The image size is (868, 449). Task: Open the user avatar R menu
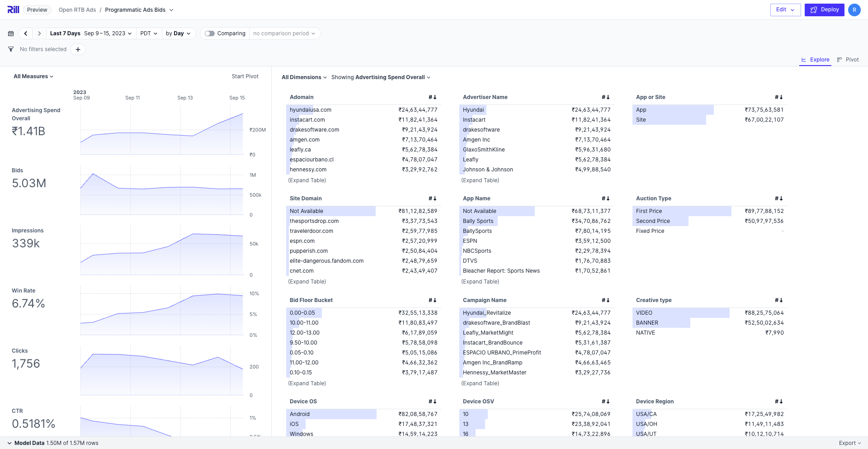pyautogui.click(x=854, y=10)
